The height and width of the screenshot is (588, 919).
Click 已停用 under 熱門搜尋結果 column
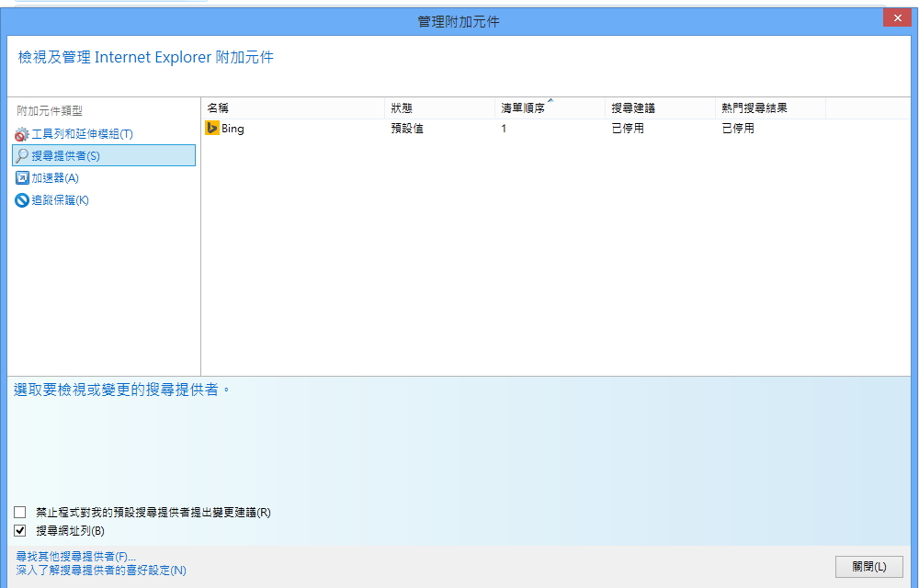coord(738,129)
